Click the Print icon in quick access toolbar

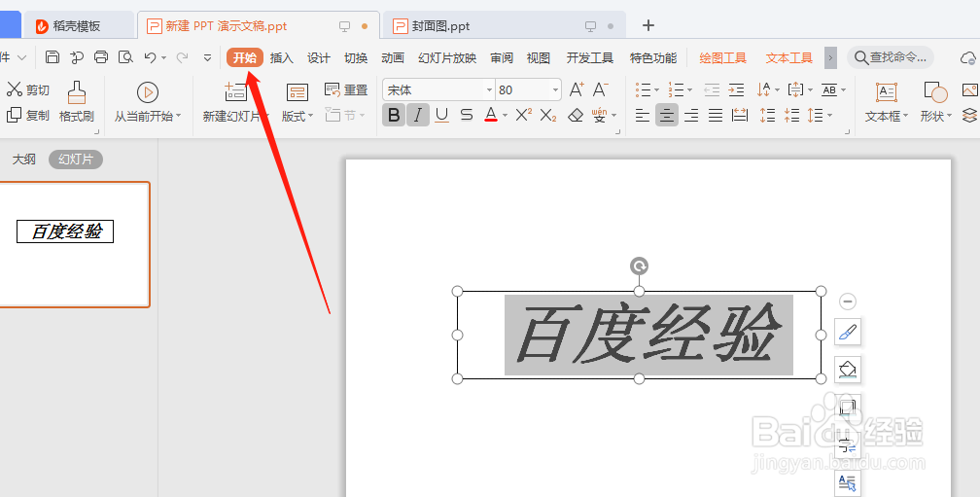[101, 57]
